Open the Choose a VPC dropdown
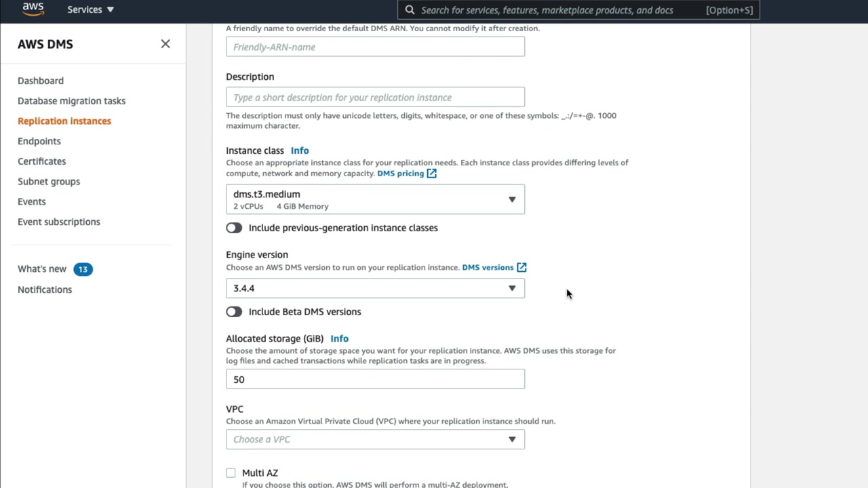The image size is (868, 488). 375,440
